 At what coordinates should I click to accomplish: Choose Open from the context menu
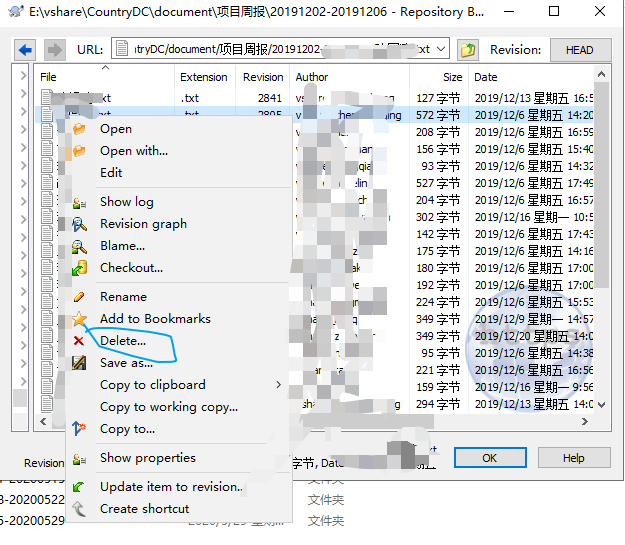116,129
